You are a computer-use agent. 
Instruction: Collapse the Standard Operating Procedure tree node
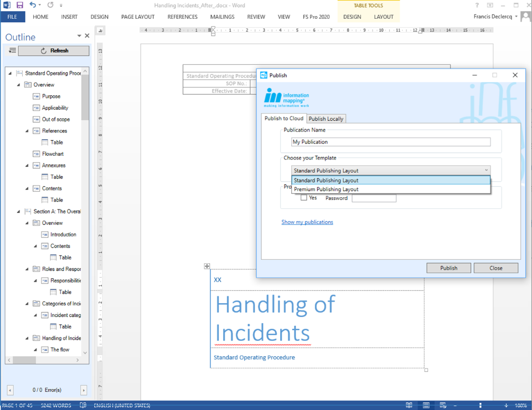tap(9, 73)
